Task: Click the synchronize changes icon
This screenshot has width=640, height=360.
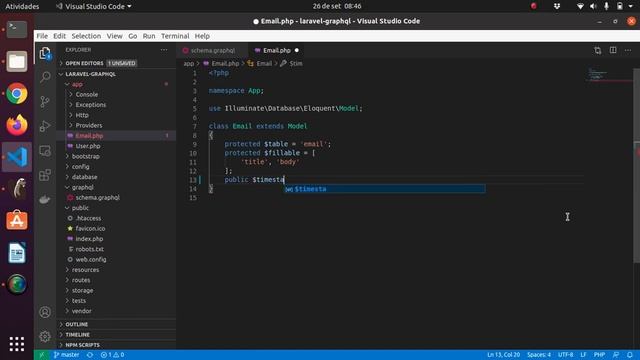Action: pos(90,355)
